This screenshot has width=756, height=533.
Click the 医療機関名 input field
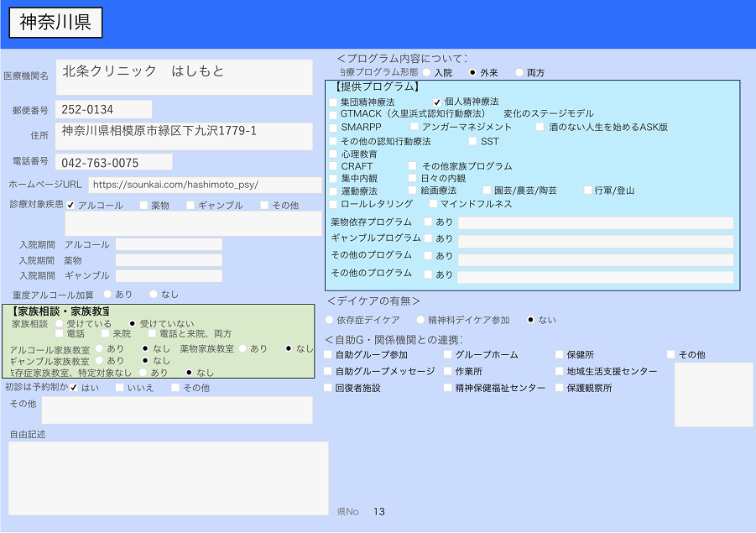[184, 76]
